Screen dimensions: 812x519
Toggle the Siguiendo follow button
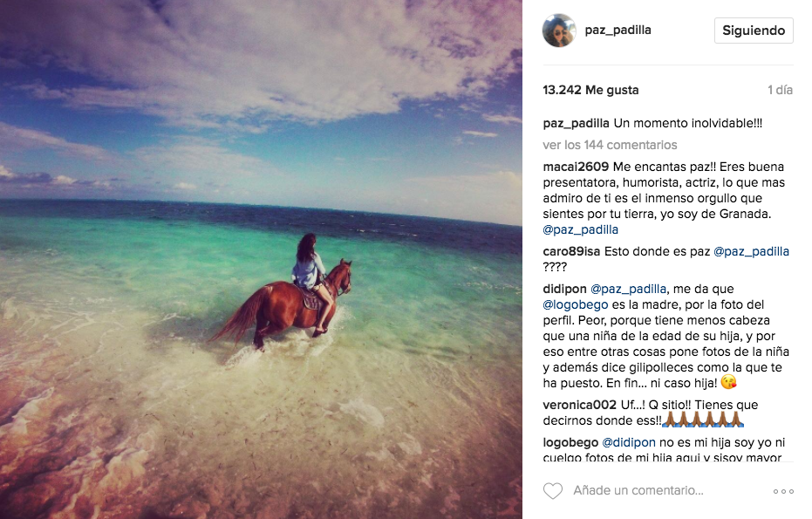click(754, 31)
